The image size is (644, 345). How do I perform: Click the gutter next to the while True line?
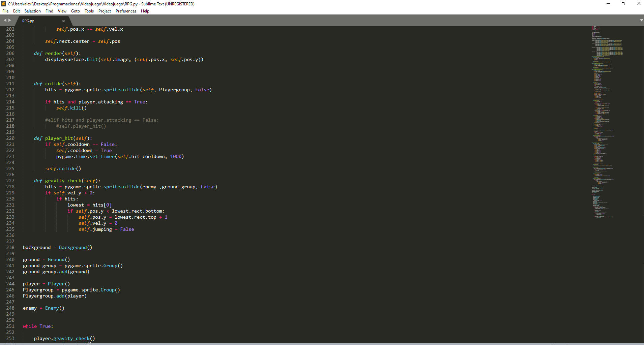click(10, 326)
